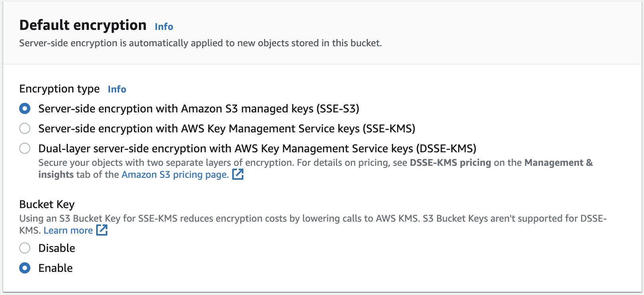Viewport: 644px width, 295px height.
Task: Click the Dual-layer server-side encryption label text
Action: [x=257, y=148]
